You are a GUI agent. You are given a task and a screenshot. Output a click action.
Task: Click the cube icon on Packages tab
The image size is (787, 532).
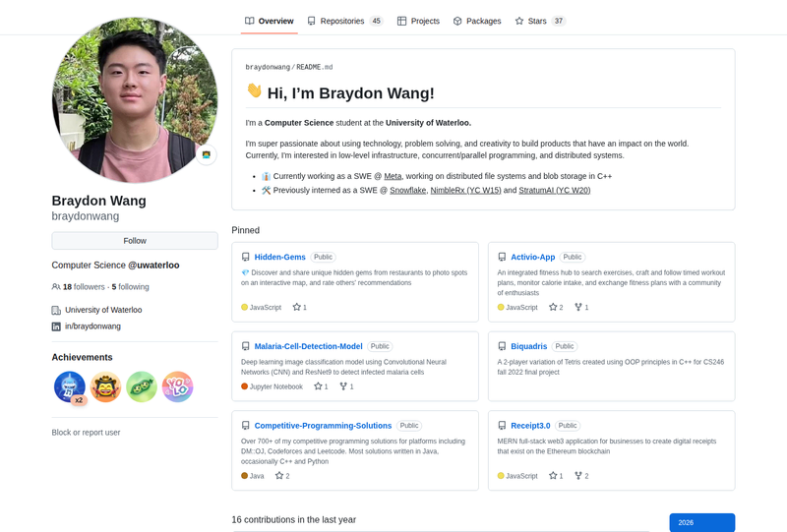point(457,21)
